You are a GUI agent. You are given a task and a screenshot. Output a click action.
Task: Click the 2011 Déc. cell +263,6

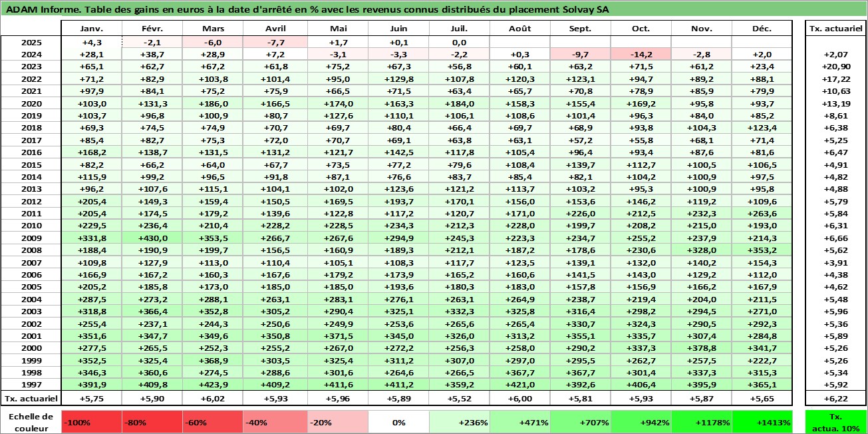pyautogui.click(x=762, y=214)
